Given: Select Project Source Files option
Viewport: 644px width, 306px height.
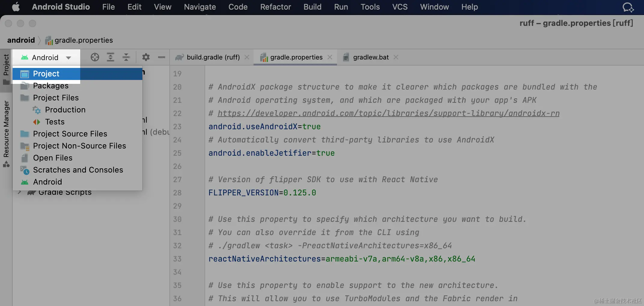Looking at the screenshot, I should click(x=77, y=134).
